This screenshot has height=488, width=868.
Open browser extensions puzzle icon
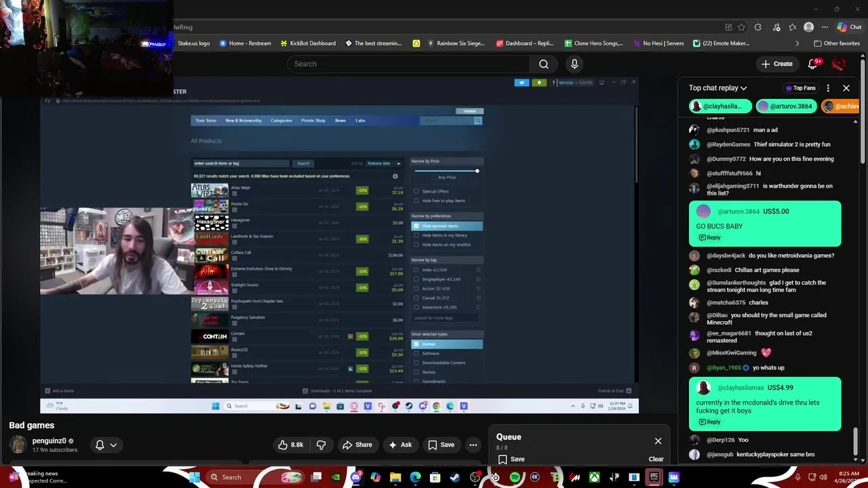[x=758, y=27]
